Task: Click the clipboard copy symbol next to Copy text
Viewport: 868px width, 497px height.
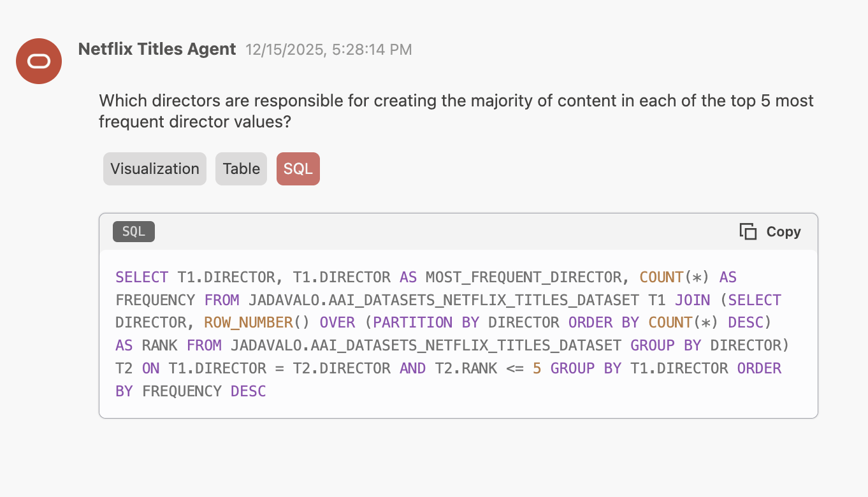Action: [x=747, y=231]
